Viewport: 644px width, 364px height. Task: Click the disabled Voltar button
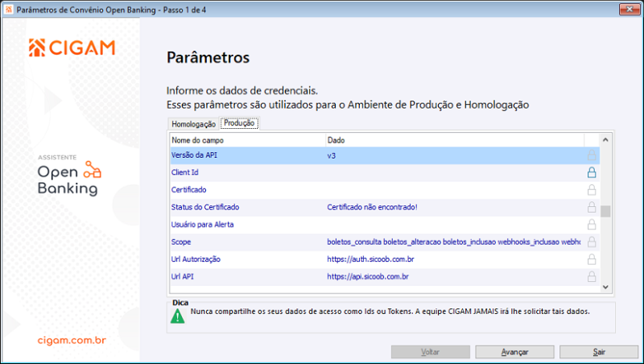pyautogui.click(x=431, y=352)
